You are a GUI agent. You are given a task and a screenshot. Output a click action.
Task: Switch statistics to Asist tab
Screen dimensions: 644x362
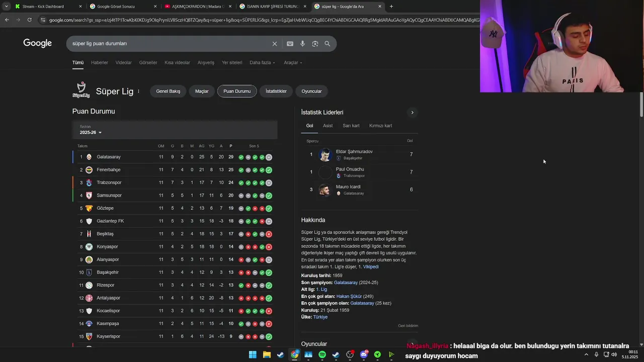[328, 126]
